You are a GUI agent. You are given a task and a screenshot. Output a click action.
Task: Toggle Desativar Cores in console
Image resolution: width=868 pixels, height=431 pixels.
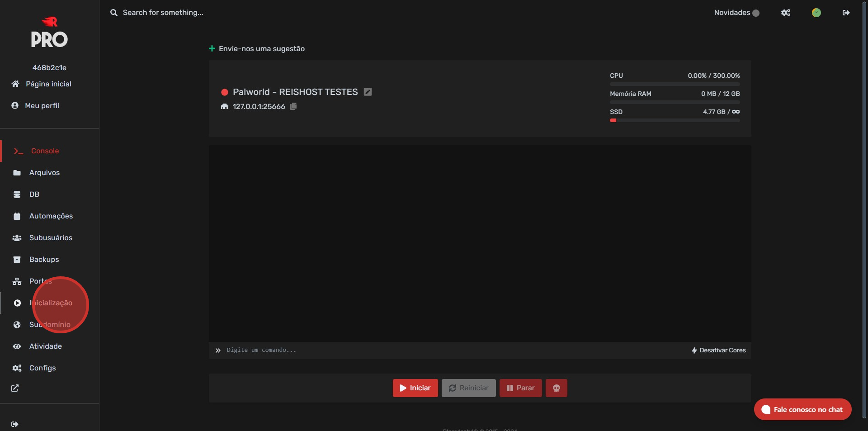coord(719,350)
